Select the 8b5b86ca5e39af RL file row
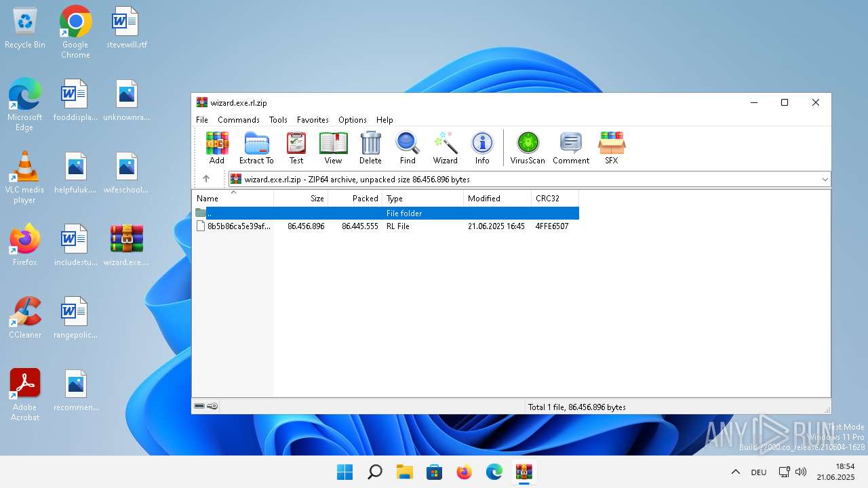This screenshot has height=488, width=868. (387, 226)
